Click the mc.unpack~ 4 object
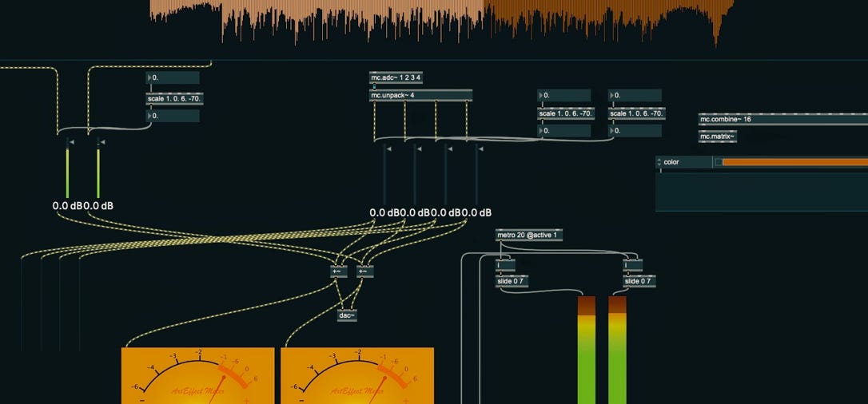 coord(420,96)
